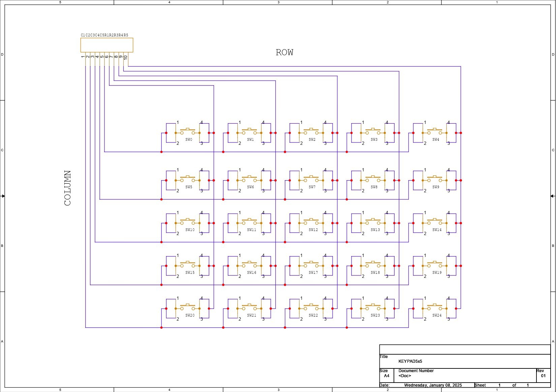Click the 10-pin connector box

[x=107, y=45]
